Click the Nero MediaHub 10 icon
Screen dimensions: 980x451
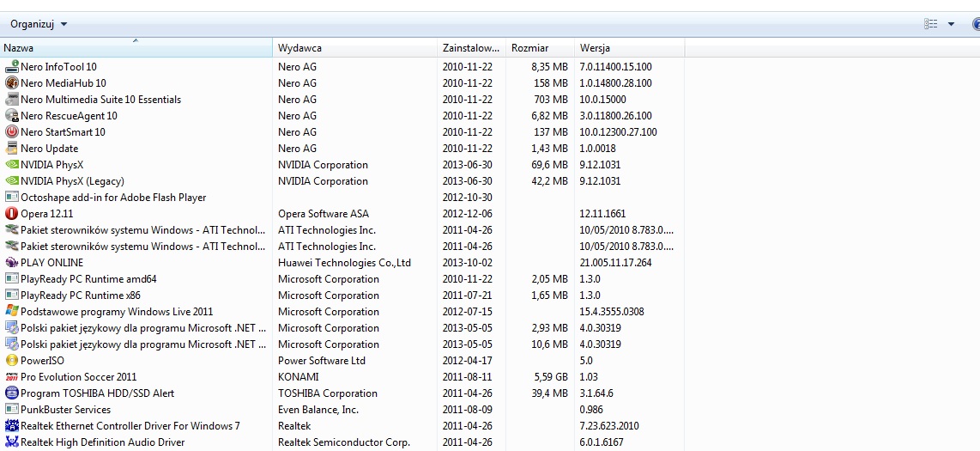[x=11, y=82]
